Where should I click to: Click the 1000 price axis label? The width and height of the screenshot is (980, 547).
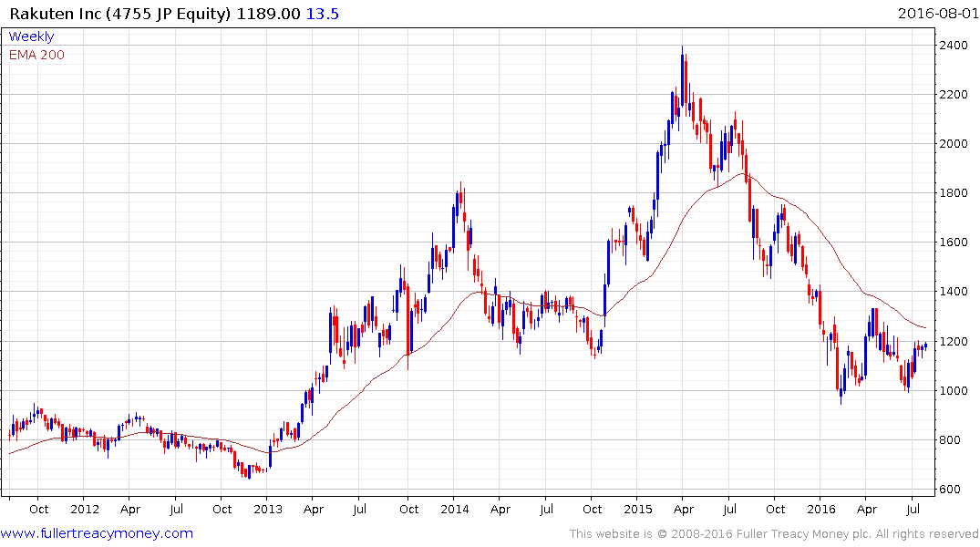click(954, 391)
